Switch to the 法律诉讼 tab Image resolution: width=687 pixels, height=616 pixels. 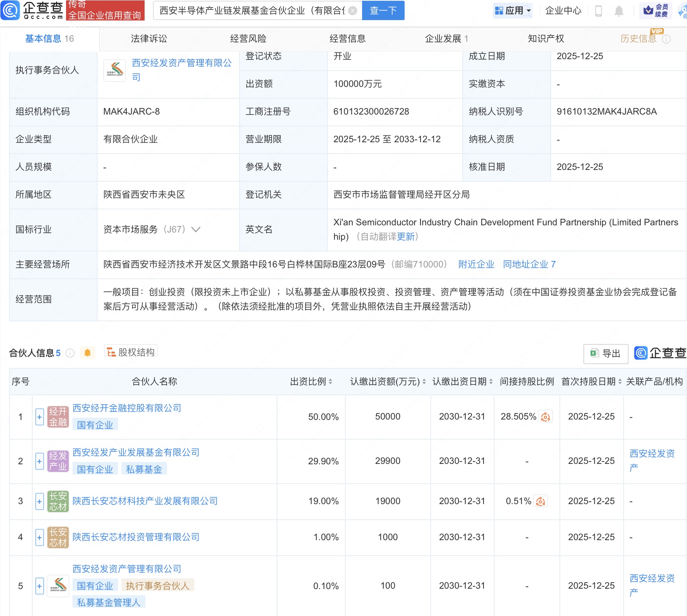pyautogui.click(x=149, y=38)
